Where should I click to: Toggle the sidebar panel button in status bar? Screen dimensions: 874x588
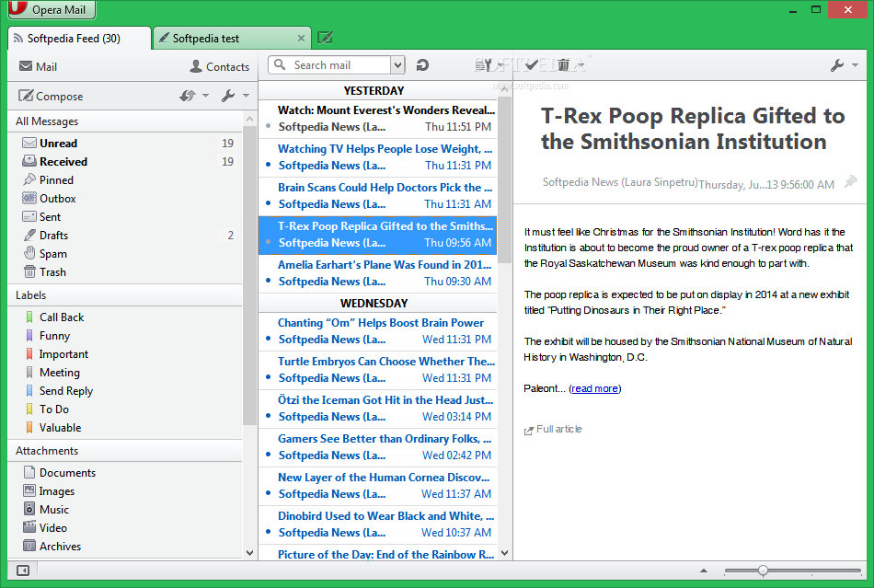(23, 571)
